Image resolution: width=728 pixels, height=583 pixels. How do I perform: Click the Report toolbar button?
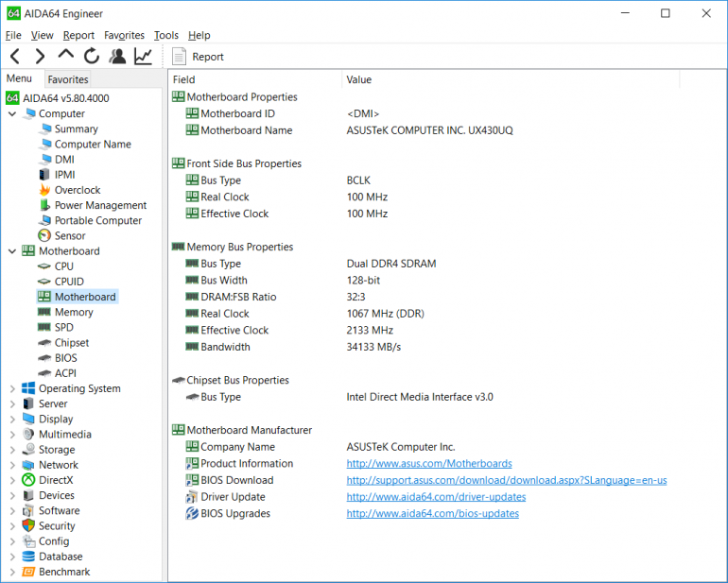pos(198,57)
